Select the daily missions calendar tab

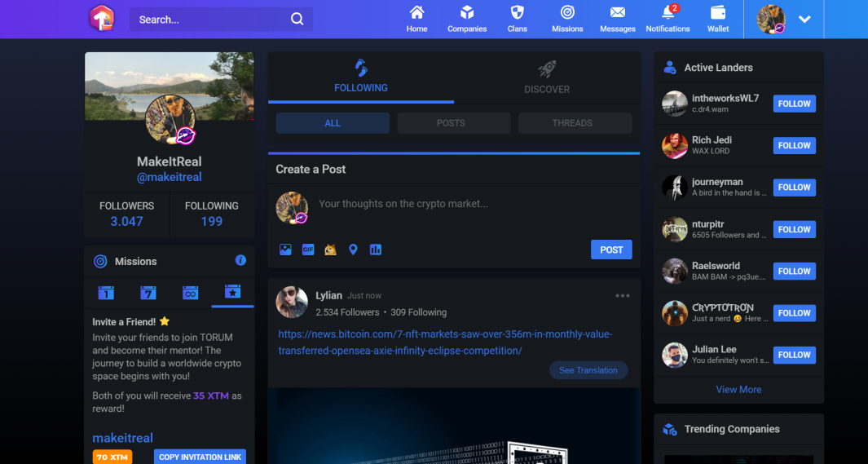point(106,293)
